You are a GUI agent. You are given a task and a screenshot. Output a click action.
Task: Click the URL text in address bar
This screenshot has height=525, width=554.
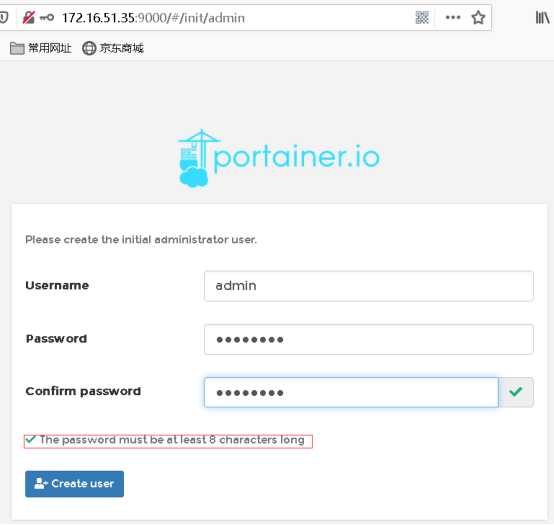coord(153,18)
